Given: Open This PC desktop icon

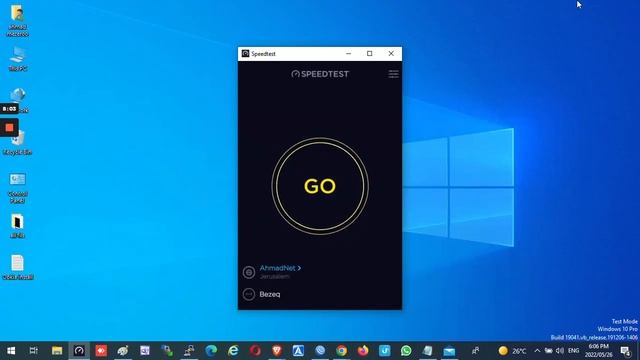Looking at the screenshot, I should [x=17, y=59].
